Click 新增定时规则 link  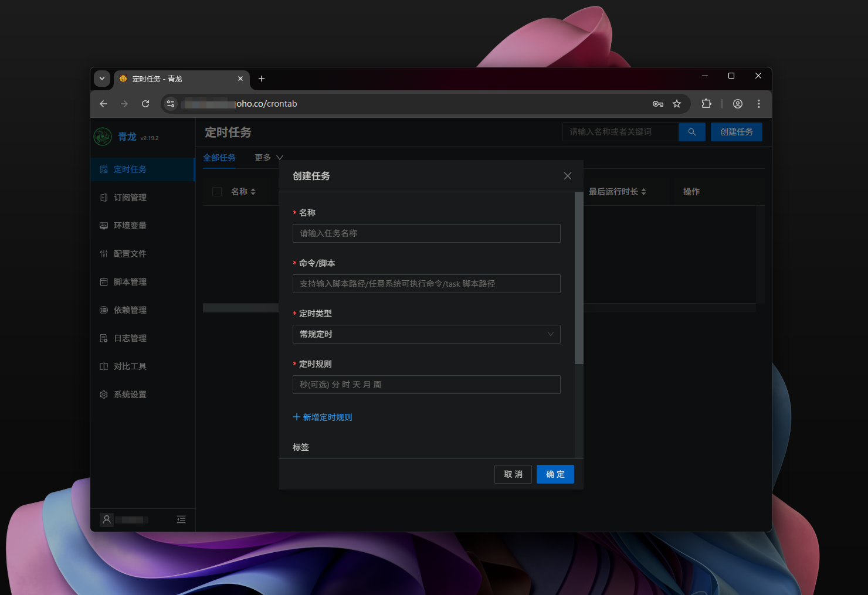pos(323,417)
